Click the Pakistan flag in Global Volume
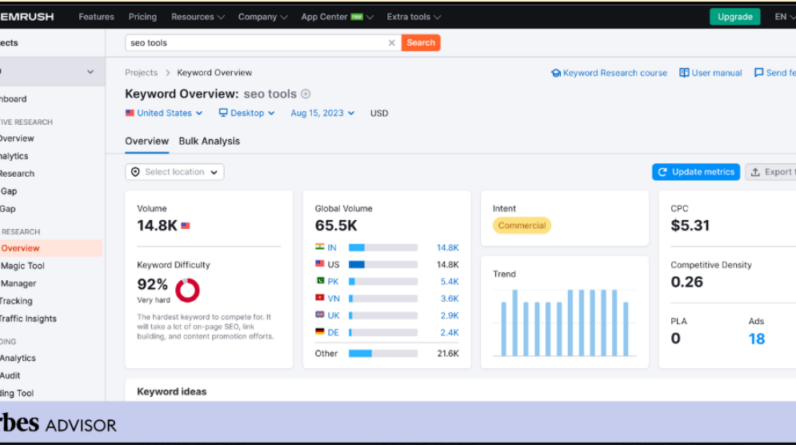The width and height of the screenshot is (796, 445). coord(320,281)
